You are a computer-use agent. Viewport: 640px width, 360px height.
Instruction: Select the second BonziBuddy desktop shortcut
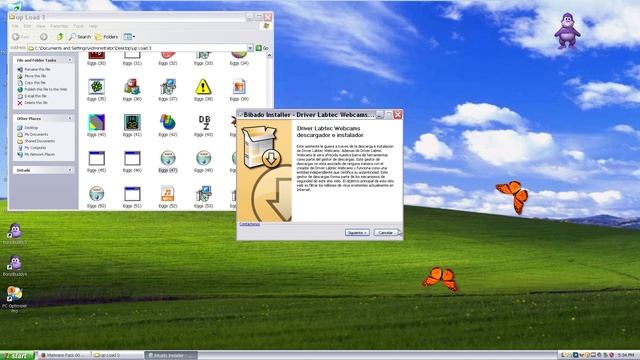click(15, 267)
